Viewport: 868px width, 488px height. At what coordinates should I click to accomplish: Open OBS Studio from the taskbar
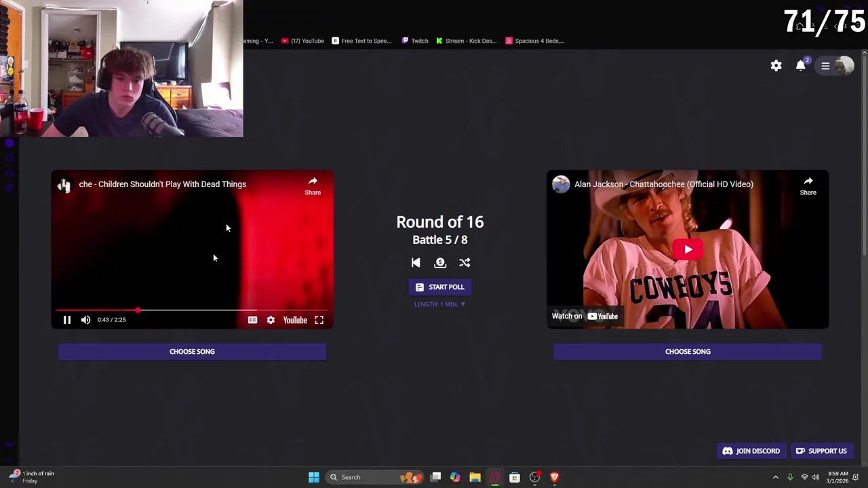[535, 477]
